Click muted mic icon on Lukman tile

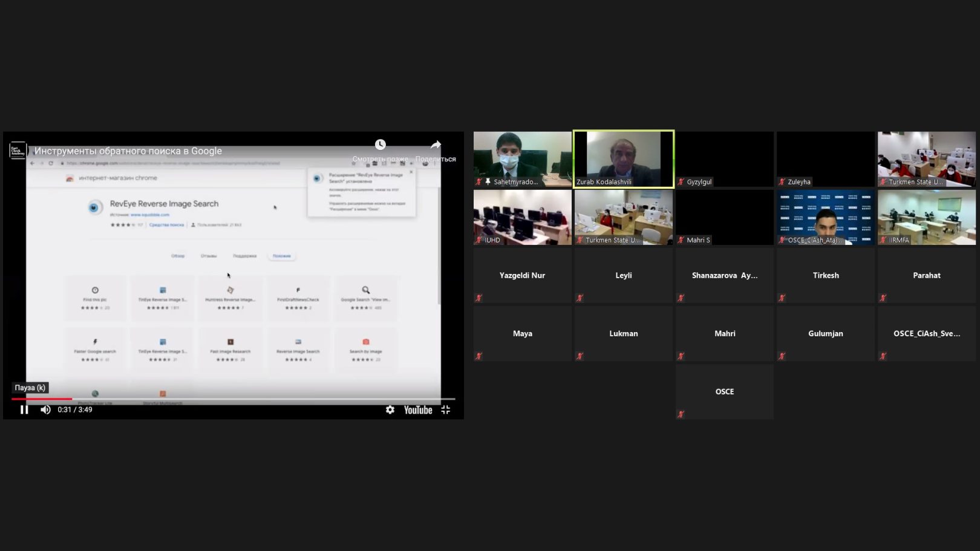click(580, 356)
